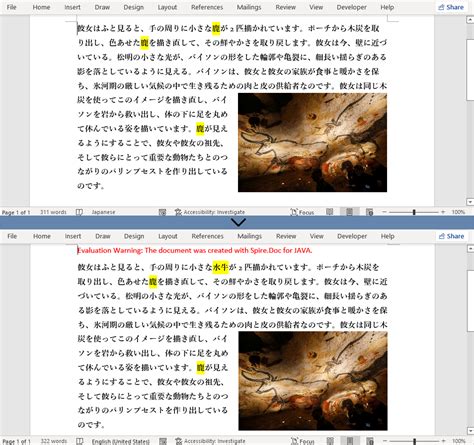This screenshot has width=474, height=445.
Task: Click the macro recording icon in upper status bar
Action: 162,212
